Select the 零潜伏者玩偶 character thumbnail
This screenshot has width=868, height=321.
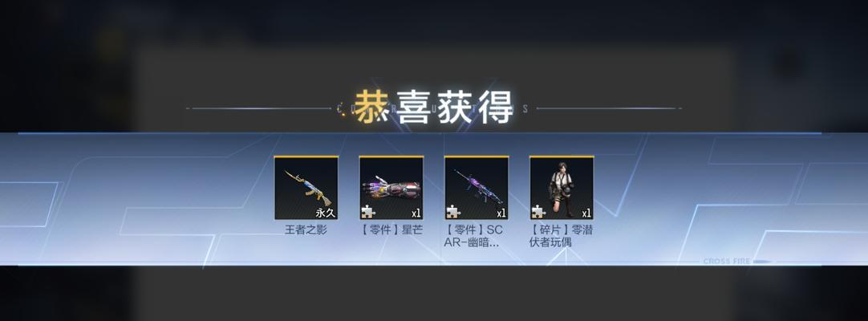[562, 188]
